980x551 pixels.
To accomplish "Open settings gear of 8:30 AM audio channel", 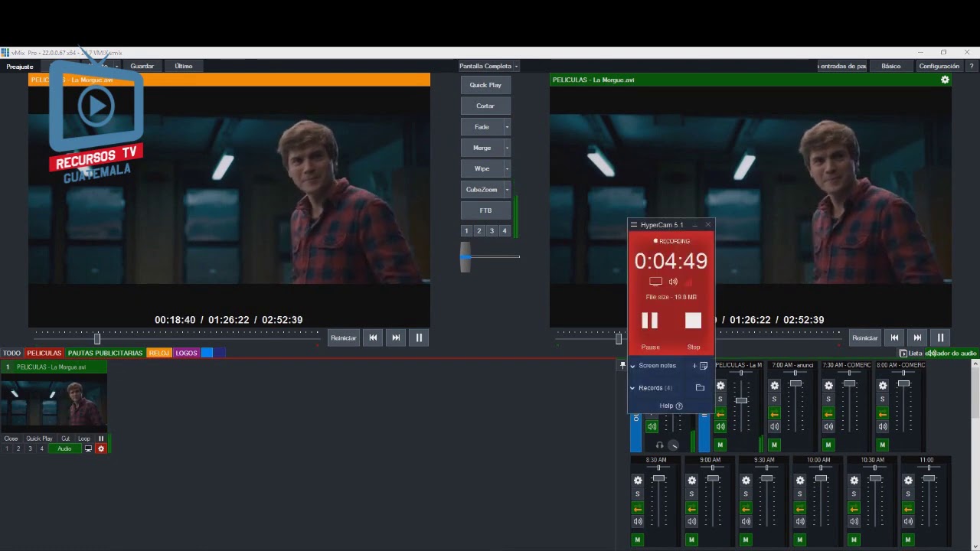I will click(x=638, y=481).
